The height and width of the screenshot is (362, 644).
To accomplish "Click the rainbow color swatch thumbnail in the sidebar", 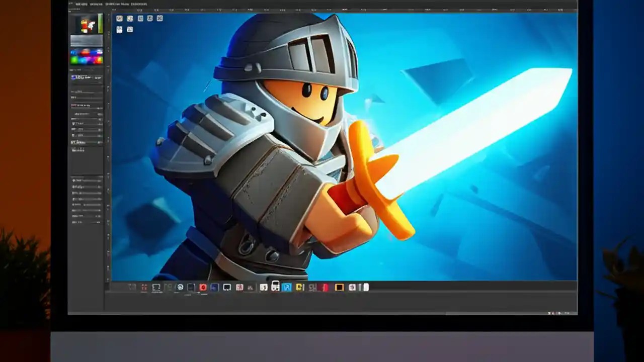I will click(x=87, y=55).
